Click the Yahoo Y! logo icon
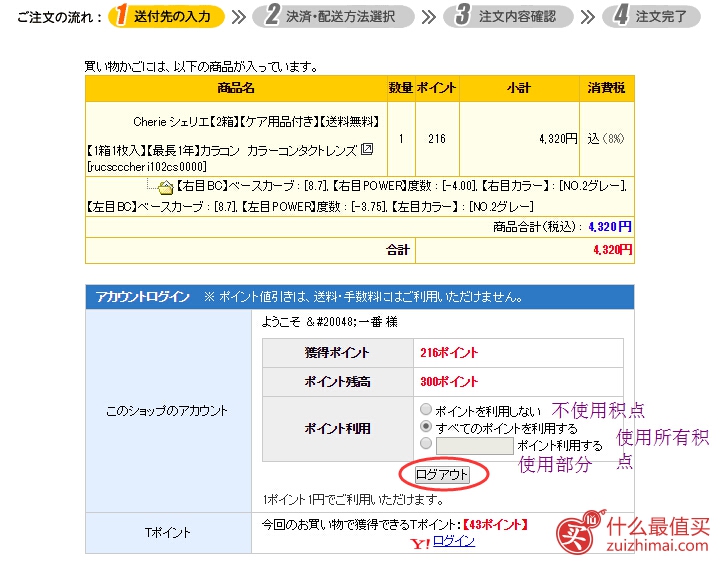Image resolution: width=720 pixels, height=562 pixels. click(x=420, y=544)
